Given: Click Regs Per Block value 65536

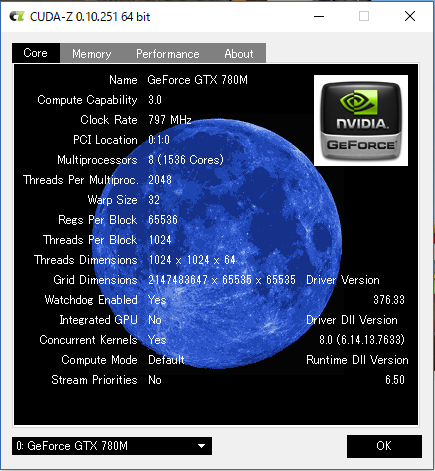Looking at the screenshot, I should pos(163,220).
